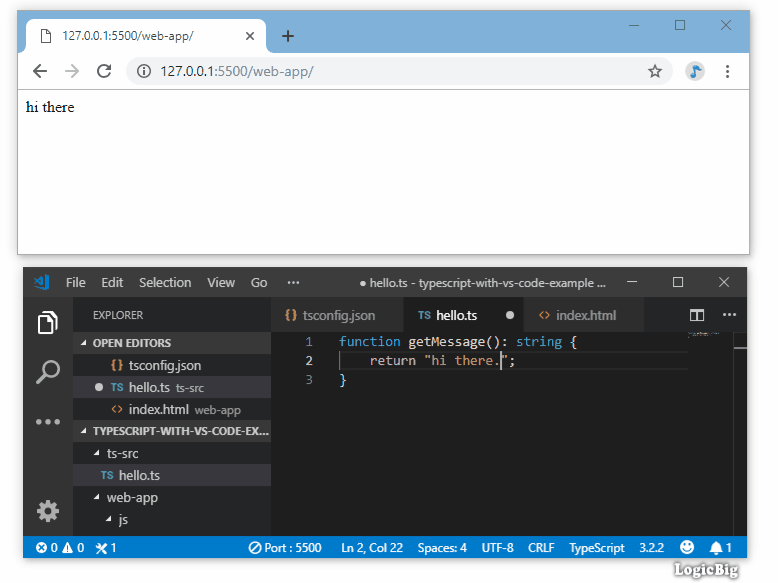Click the browser address bar URL
778x583 pixels.
[x=237, y=71]
